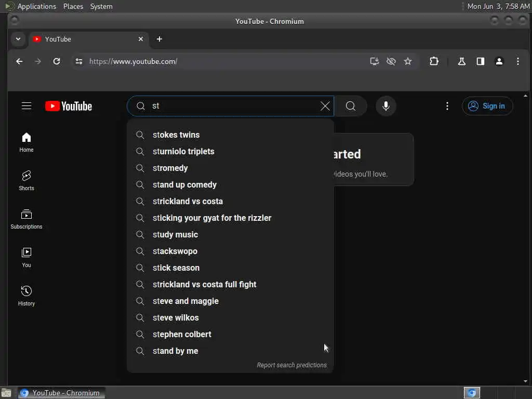Select suggestion 'sturniolo triplets'
532x399 pixels.
pos(230,151)
